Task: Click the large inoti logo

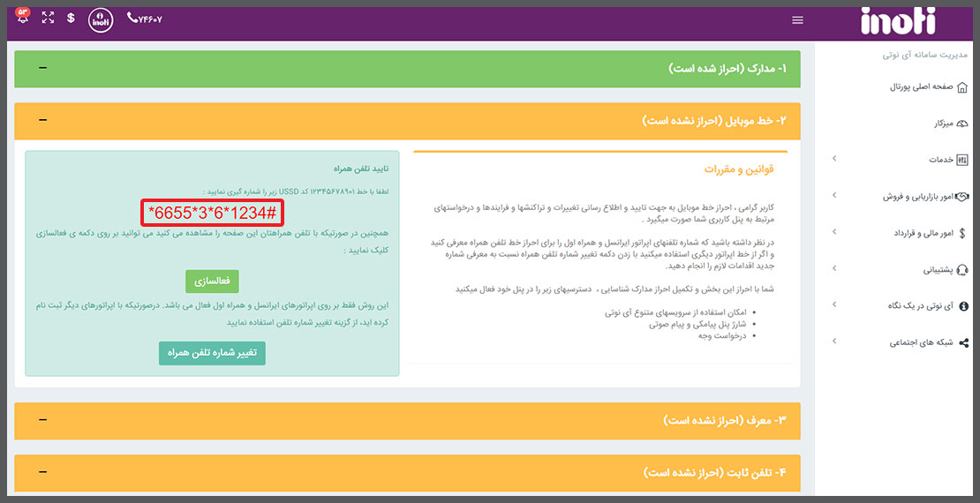Action: (898, 20)
